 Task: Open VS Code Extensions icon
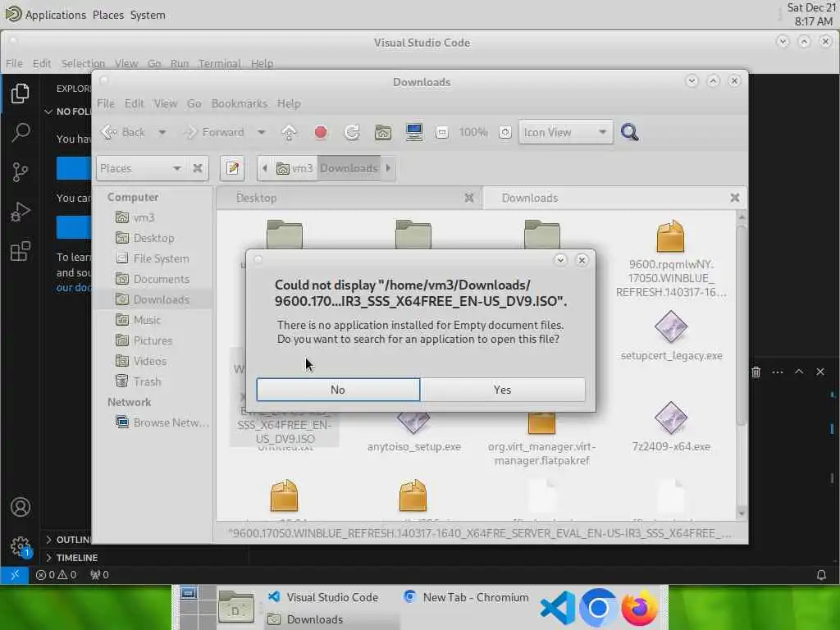pyautogui.click(x=21, y=251)
